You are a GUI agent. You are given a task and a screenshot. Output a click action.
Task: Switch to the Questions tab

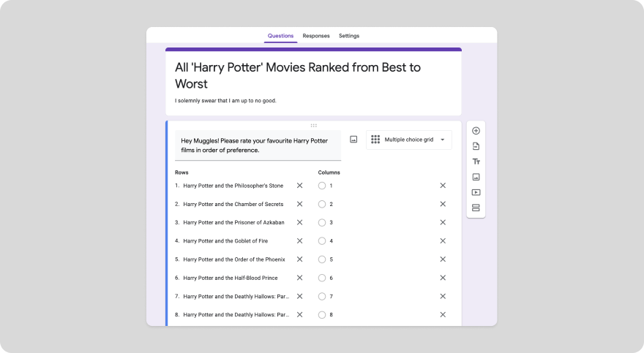coord(280,36)
